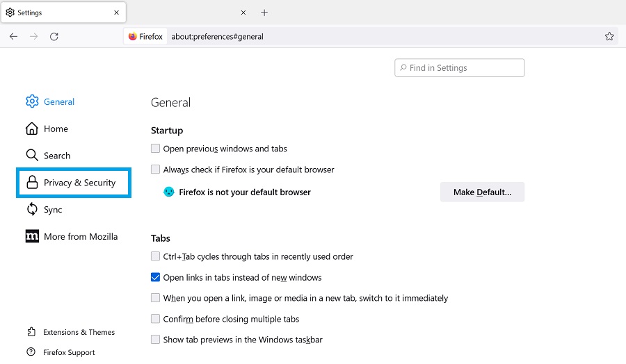Bookmark this page with the star icon
The width and height of the screenshot is (626, 364).
coord(609,37)
